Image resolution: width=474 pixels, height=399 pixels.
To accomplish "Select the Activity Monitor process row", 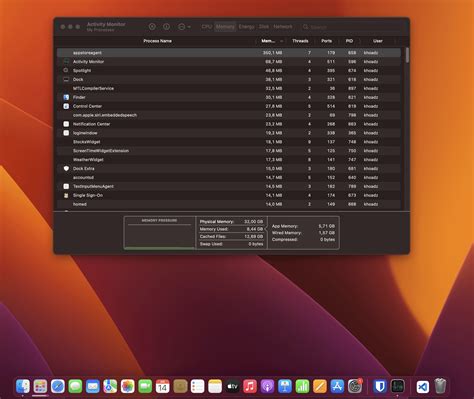I will (x=229, y=62).
